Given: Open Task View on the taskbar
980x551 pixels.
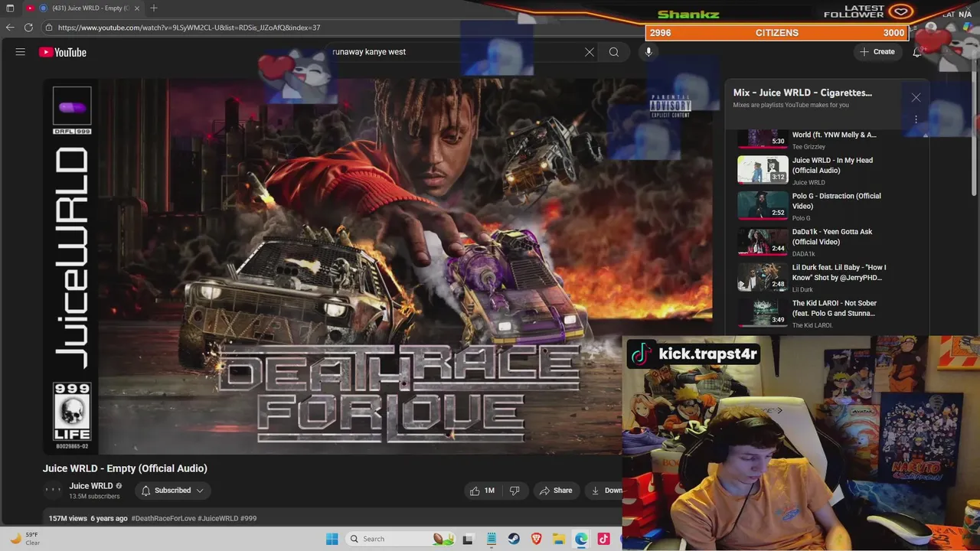Looking at the screenshot, I should (x=469, y=539).
